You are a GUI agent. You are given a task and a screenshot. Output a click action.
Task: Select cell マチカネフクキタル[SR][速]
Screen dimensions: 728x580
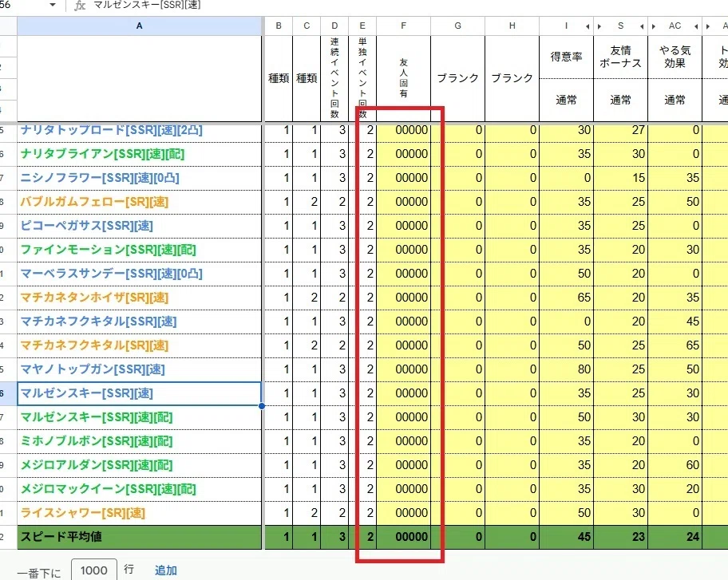(x=139, y=345)
